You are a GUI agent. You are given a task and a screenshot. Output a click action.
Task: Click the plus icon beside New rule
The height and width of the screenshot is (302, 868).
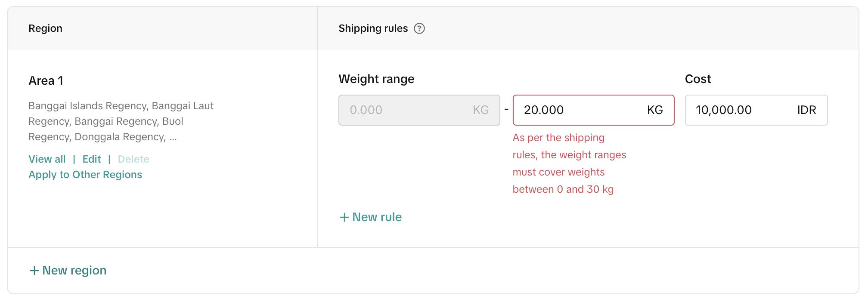(x=344, y=217)
